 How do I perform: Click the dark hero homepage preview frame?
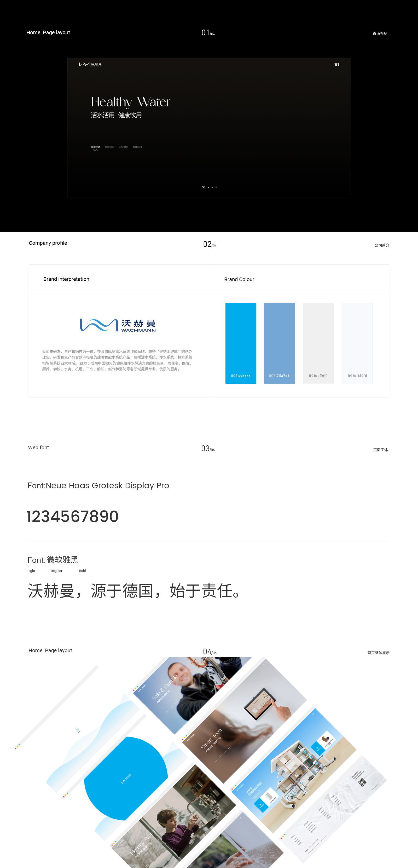tap(209, 128)
